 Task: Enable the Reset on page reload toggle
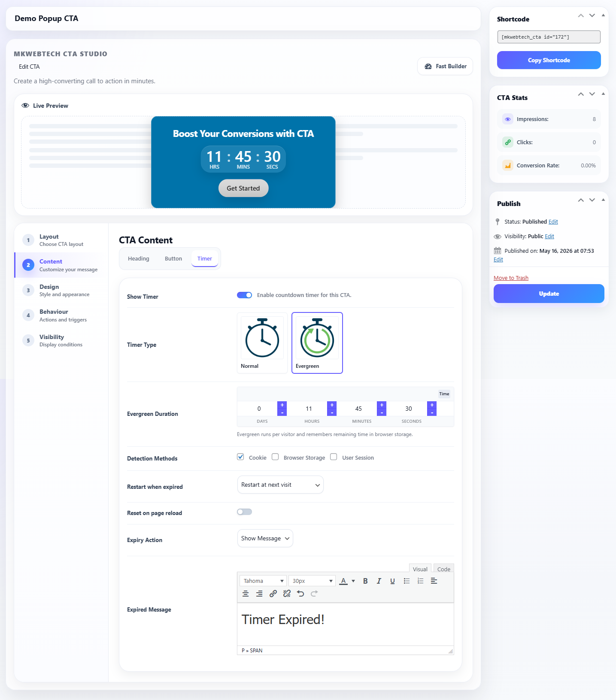[245, 512]
